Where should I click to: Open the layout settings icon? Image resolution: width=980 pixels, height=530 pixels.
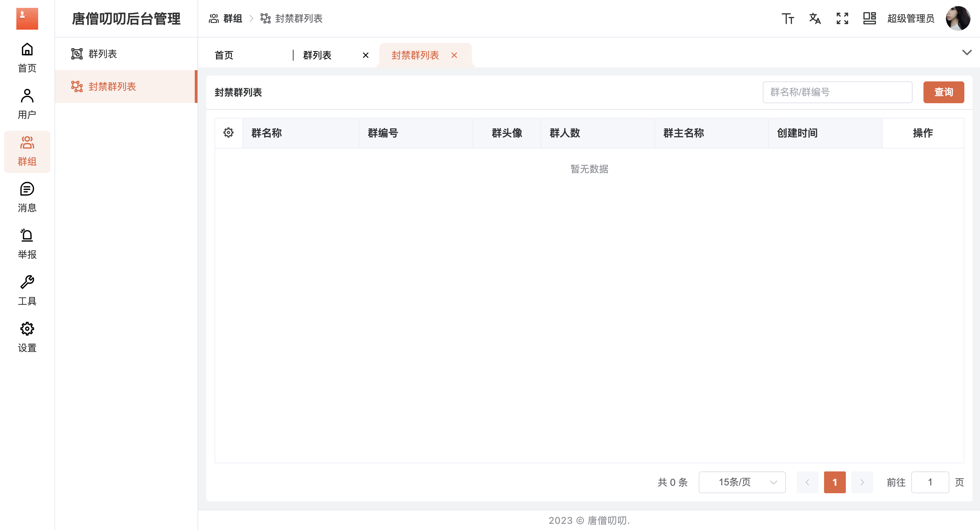(x=869, y=18)
